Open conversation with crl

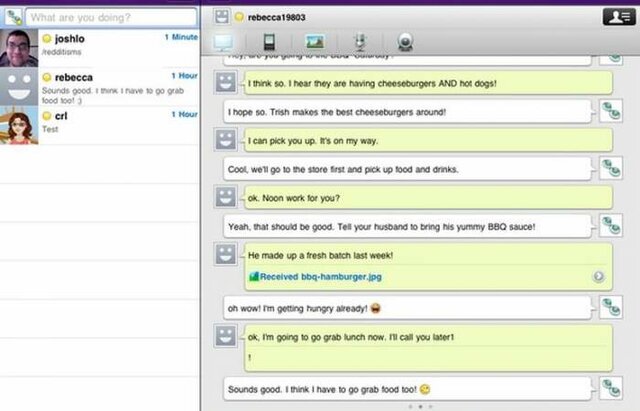pos(100,125)
